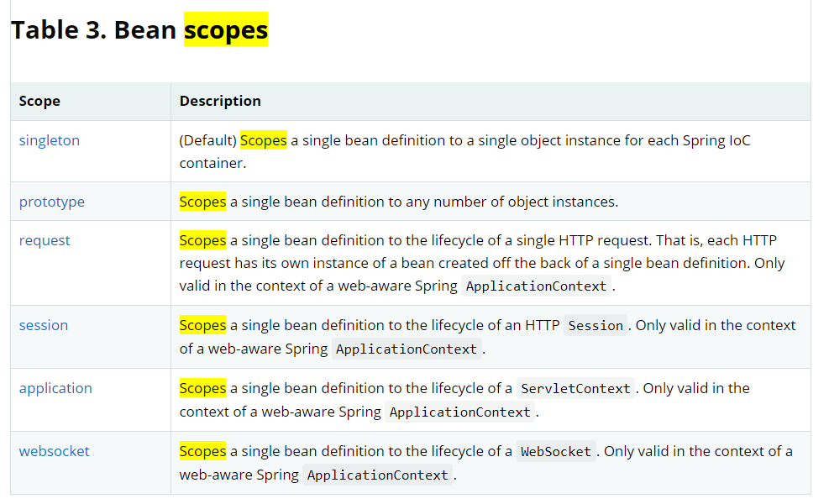Click the "WebSocket" code term
Viewport: 829px width, 504px height.
point(556,452)
